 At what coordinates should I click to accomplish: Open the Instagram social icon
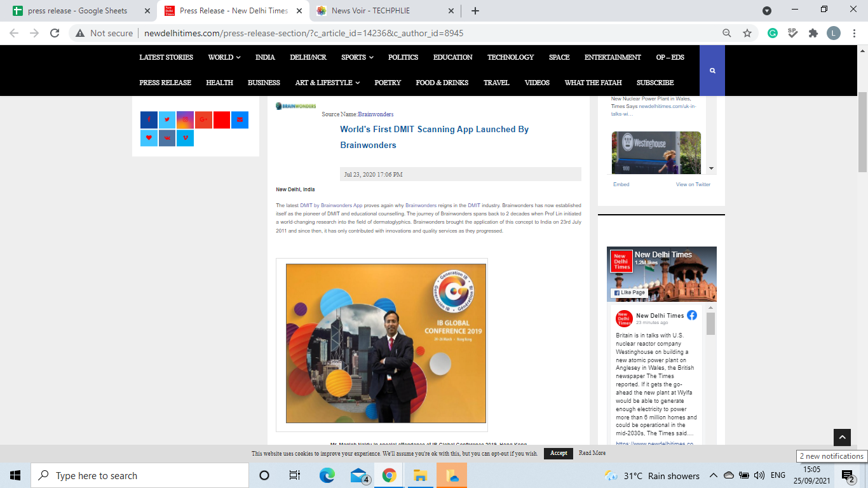[x=185, y=119]
